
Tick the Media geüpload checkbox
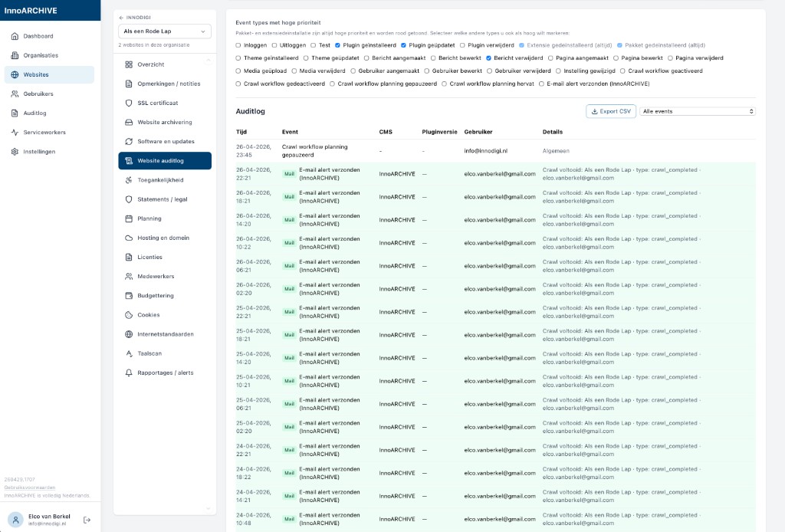click(x=238, y=71)
